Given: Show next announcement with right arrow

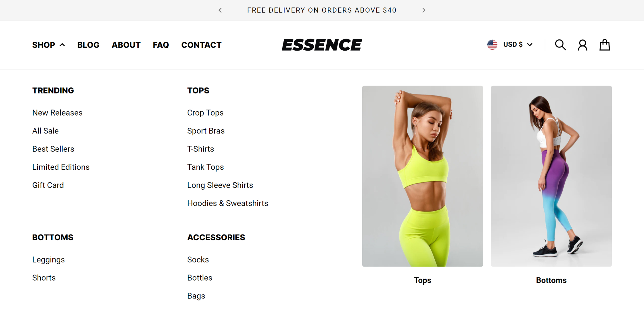Looking at the screenshot, I should click(423, 10).
